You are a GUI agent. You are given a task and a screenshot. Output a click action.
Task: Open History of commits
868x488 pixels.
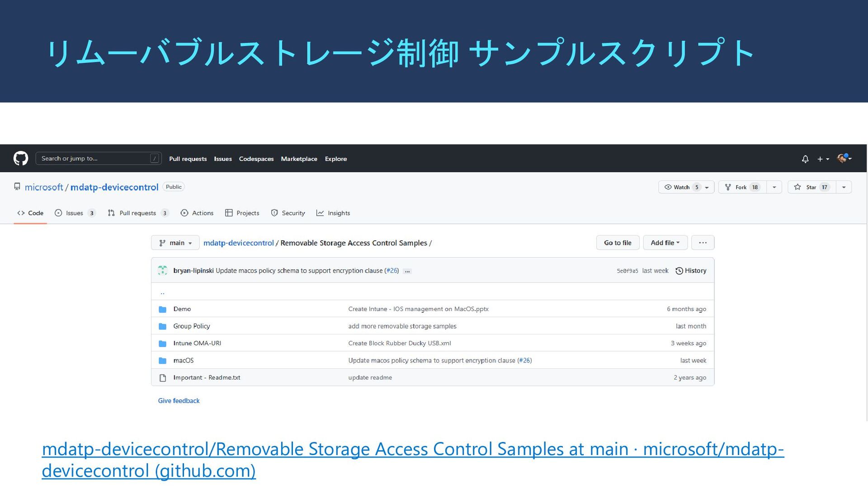691,271
